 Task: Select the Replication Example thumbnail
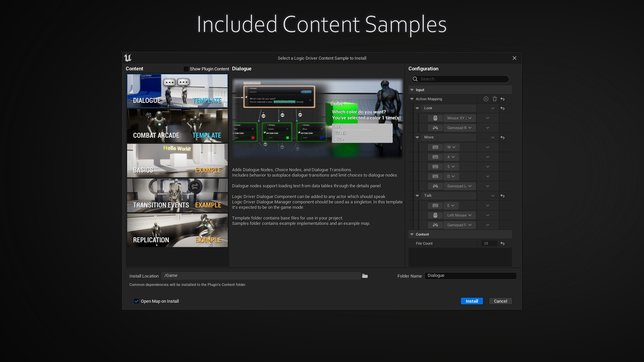[x=177, y=230]
